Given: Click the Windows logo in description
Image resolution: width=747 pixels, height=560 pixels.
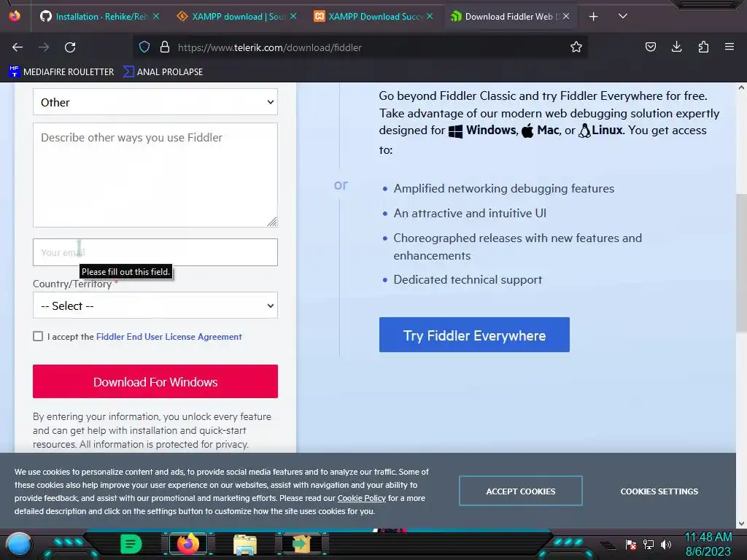Looking at the screenshot, I should (x=455, y=131).
